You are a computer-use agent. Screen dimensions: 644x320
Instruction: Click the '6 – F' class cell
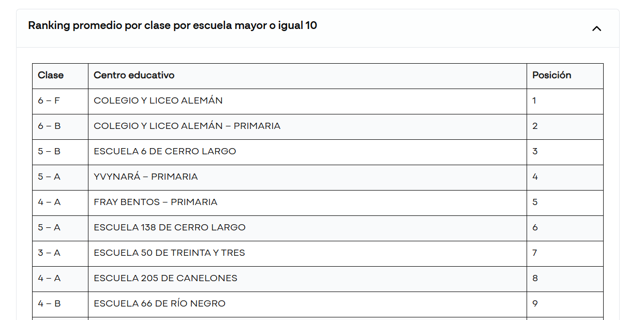tap(49, 100)
